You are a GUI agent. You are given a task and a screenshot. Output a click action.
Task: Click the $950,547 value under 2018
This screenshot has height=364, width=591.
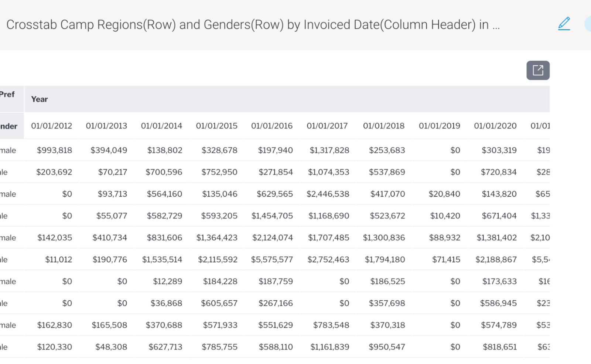click(387, 347)
